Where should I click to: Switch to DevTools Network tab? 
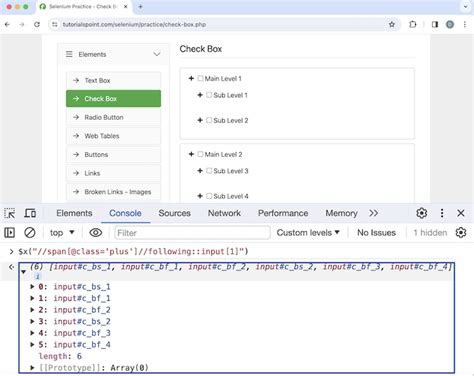pyautogui.click(x=224, y=213)
